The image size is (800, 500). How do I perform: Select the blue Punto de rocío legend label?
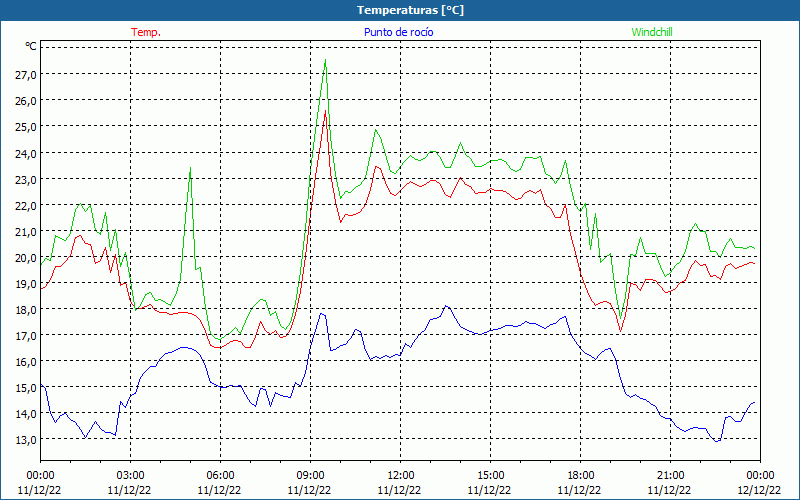coord(398,32)
